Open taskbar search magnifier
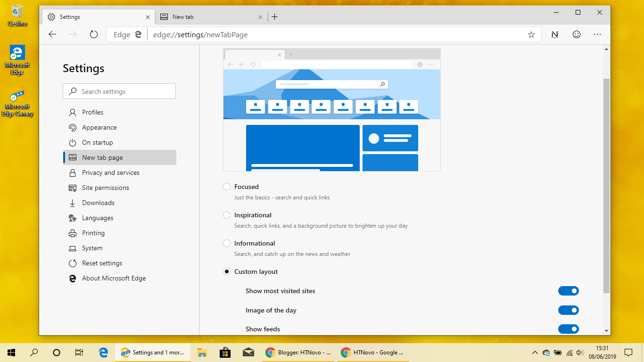The height and width of the screenshot is (362, 644). pos(34,353)
